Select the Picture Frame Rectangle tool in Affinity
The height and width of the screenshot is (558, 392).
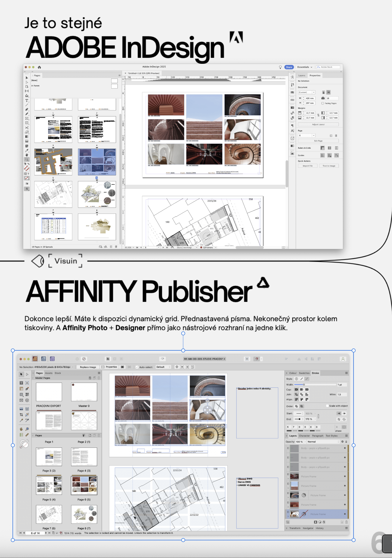pos(21,400)
